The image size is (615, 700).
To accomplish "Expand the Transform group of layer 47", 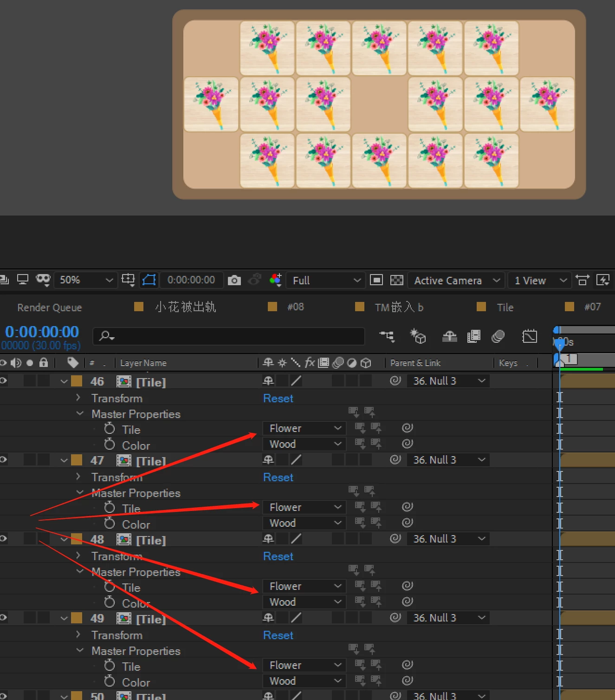I will [x=78, y=477].
